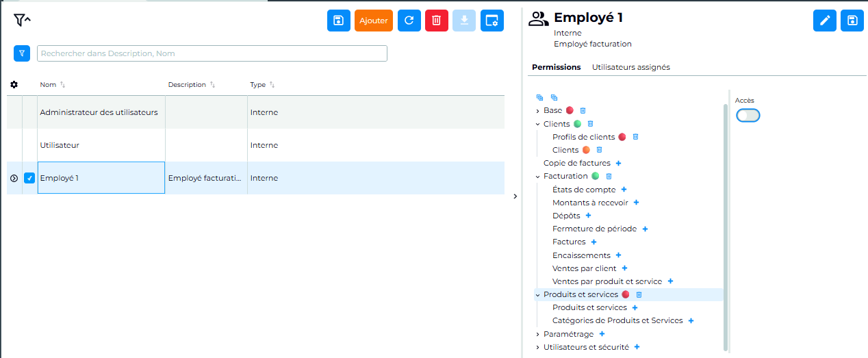This screenshot has height=358, width=868.
Task: Click the orange status dot on Clients child row
Action: 586,150
